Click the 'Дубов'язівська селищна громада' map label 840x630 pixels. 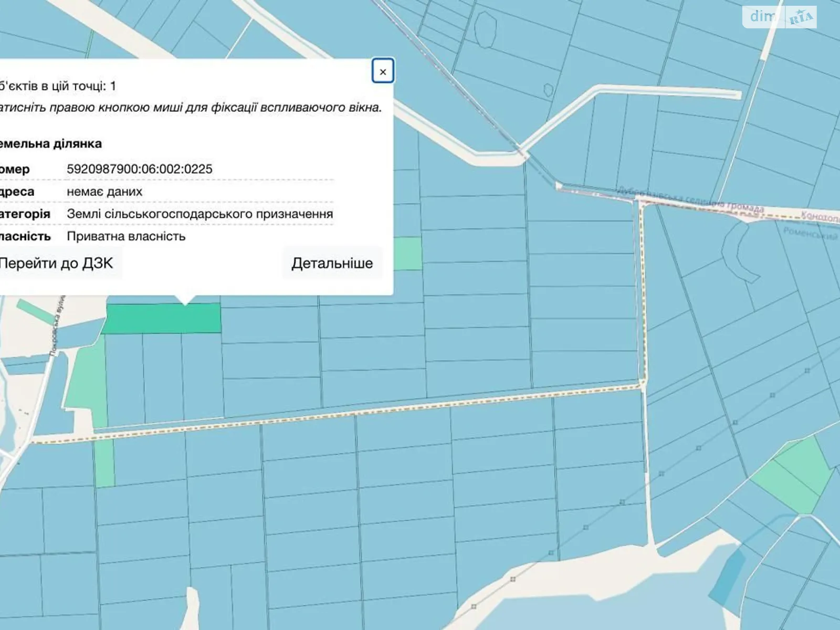pos(690,201)
